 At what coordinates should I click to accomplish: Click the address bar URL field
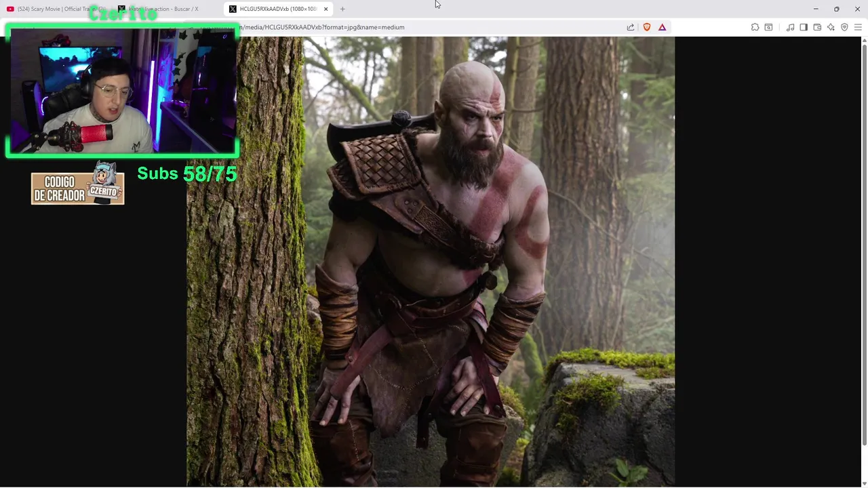pyautogui.click(x=427, y=27)
